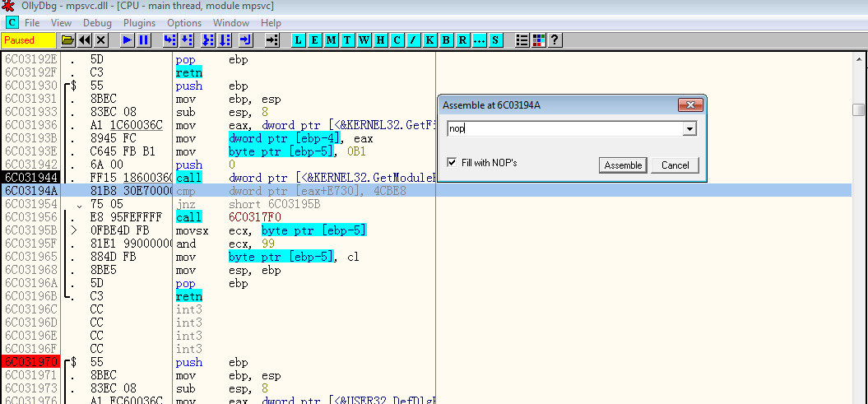Click the Cancel button in dialog
The image size is (868, 404).
[x=675, y=165]
